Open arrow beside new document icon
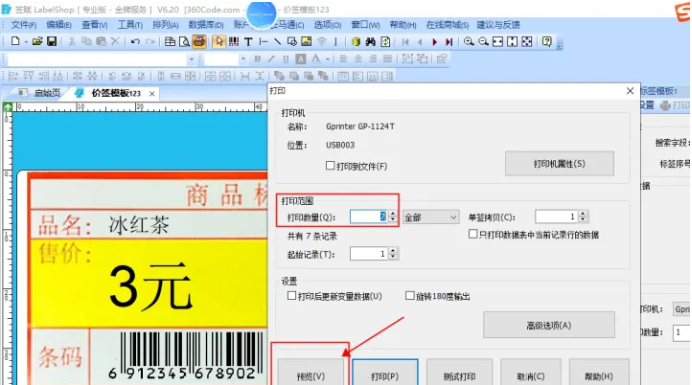The width and height of the screenshot is (692, 385). pyautogui.click(x=26, y=42)
